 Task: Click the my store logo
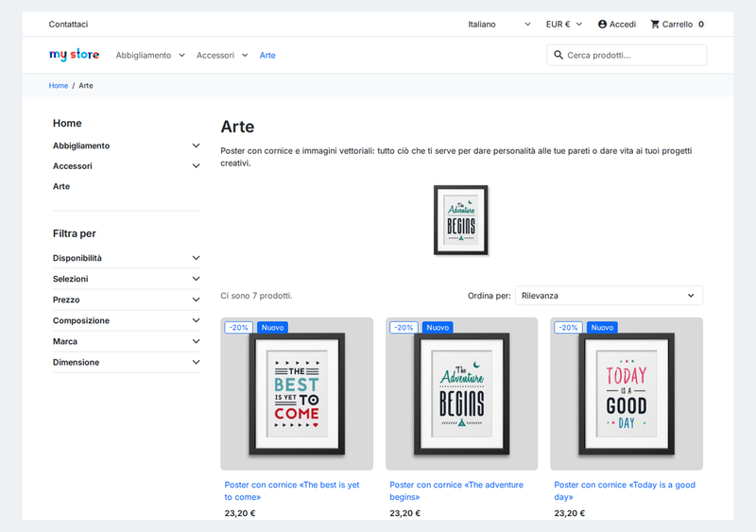coord(75,55)
